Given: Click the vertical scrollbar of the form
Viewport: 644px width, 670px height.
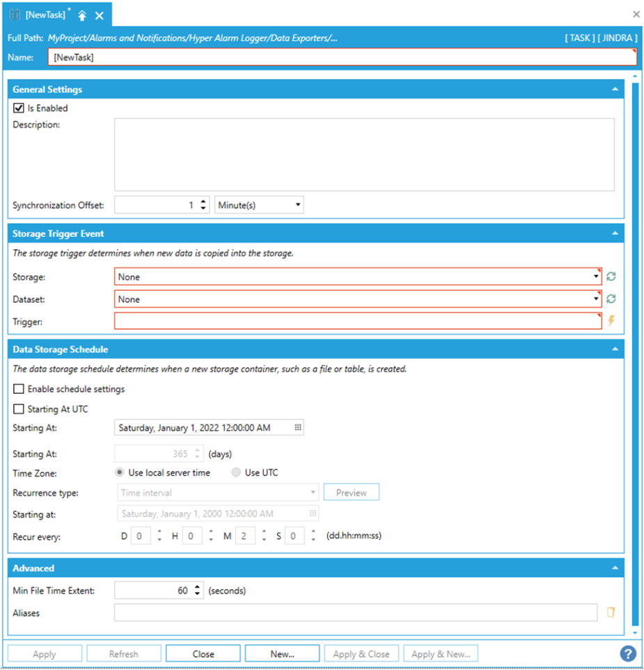Looking at the screenshot, I should coord(635,354).
